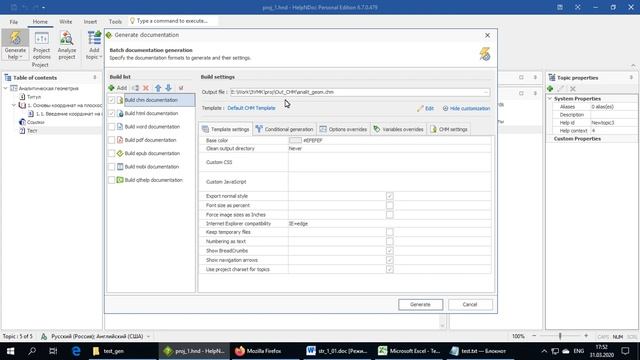This screenshot has height=360, width=640.
Task: Check the Build pdf documentation checkbox
Action: 111,140
